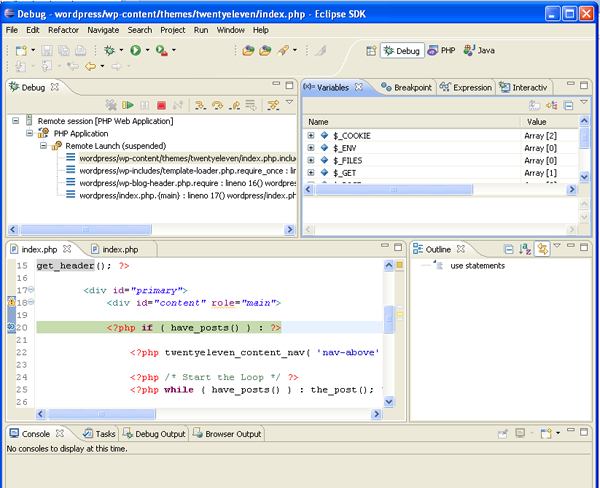Click the Search flashlight toolbar icon
This screenshot has width=600, height=488.
[x=283, y=50]
